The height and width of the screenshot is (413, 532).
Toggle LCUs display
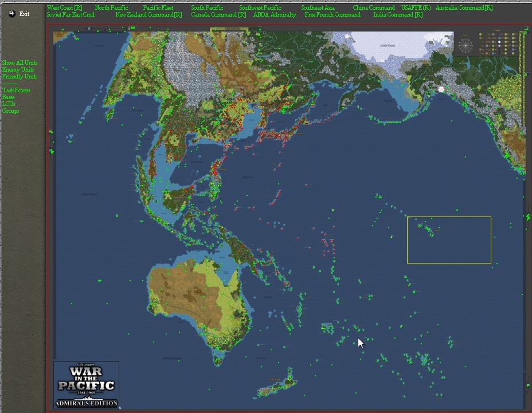9,104
